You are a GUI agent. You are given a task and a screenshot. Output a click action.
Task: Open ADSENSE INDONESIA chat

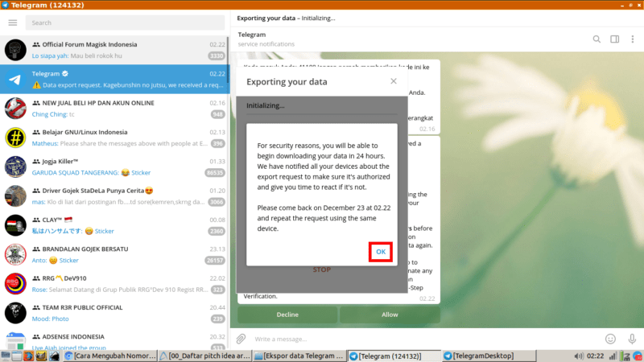coord(114,339)
